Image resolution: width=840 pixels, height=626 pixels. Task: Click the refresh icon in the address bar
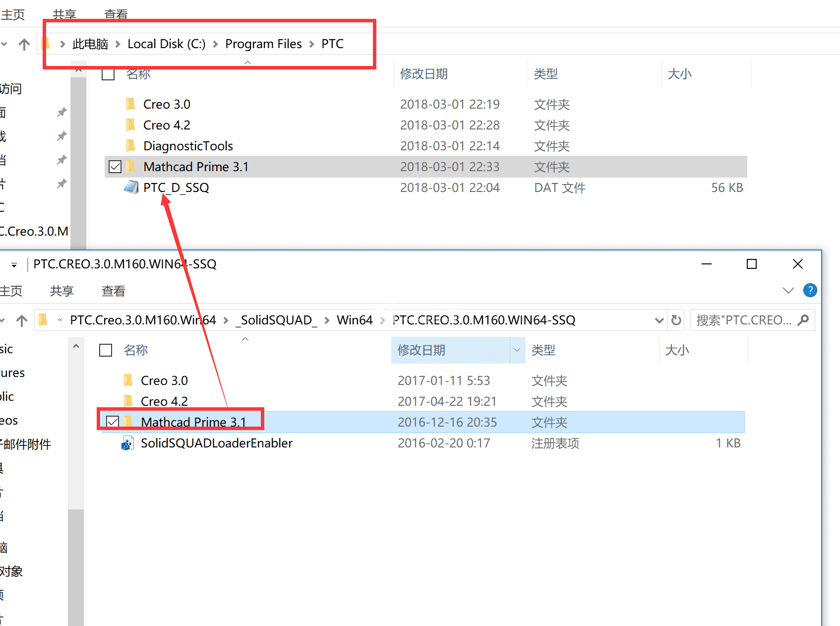point(676,320)
